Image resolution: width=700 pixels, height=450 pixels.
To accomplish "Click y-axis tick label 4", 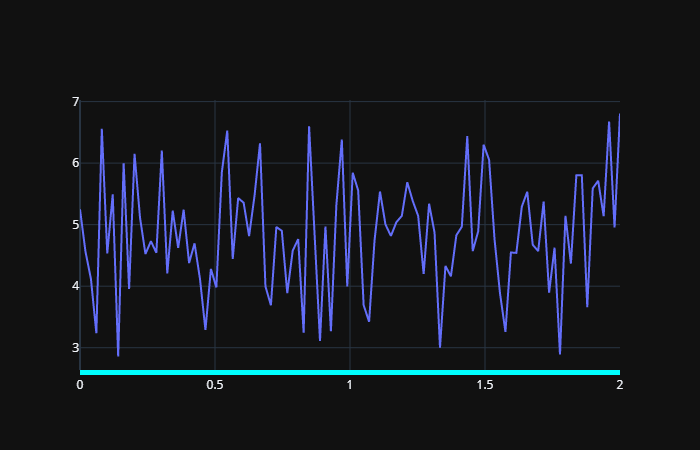I will coord(75,286).
